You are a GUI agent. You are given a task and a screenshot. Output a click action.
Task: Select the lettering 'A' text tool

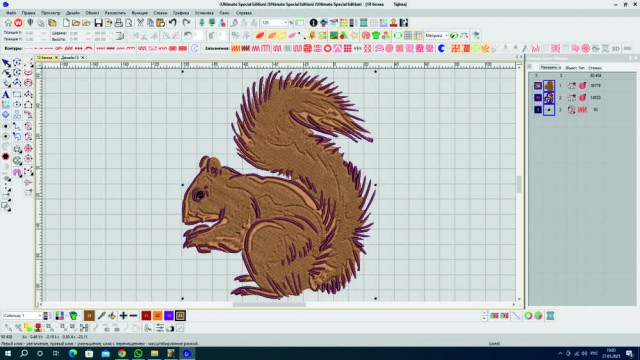coord(6,94)
